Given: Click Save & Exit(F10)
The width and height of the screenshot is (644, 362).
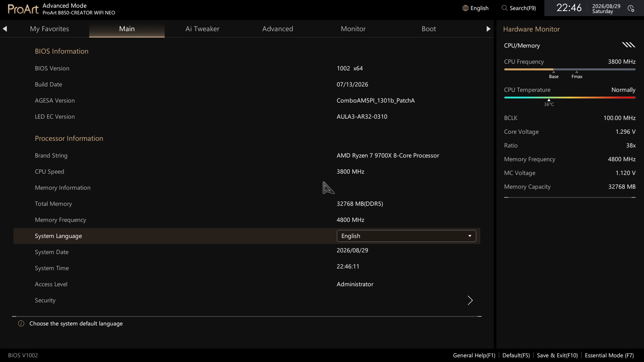Looking at the screenshot, I should (x=557, y=355).
